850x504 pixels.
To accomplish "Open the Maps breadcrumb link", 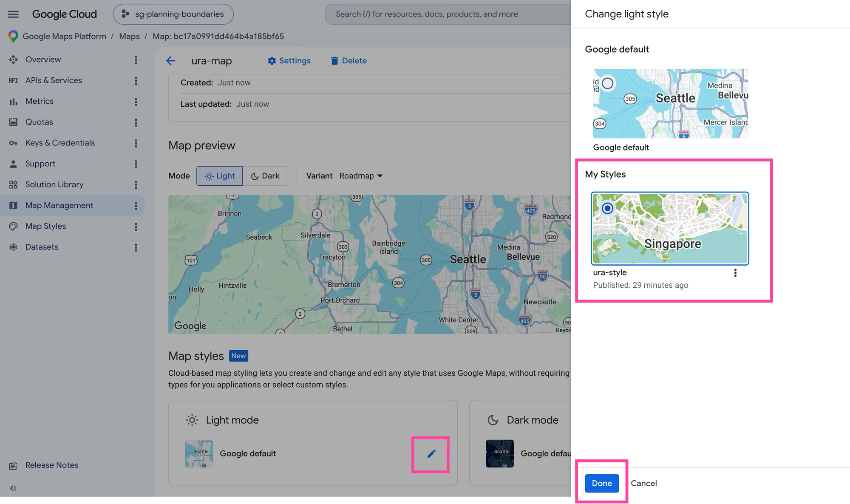I will (x=129, y=37).
